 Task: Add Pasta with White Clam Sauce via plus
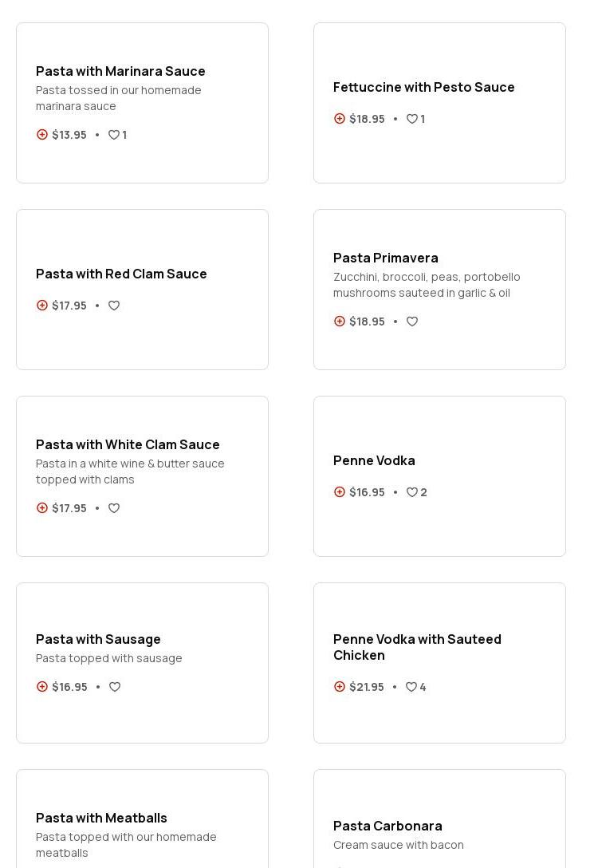pos(42,508)
